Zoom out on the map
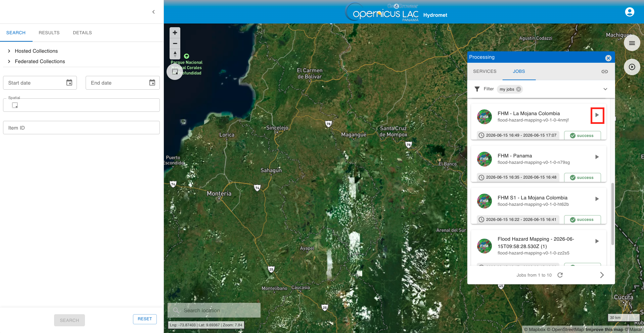The height and width of the screenshot is (333, 644). [x=175, y=44]
